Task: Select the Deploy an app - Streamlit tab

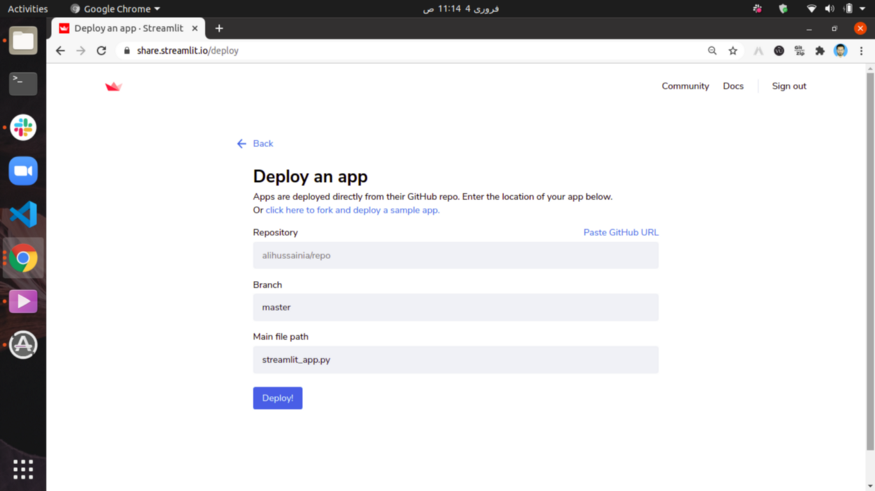Action: point(129,28)
